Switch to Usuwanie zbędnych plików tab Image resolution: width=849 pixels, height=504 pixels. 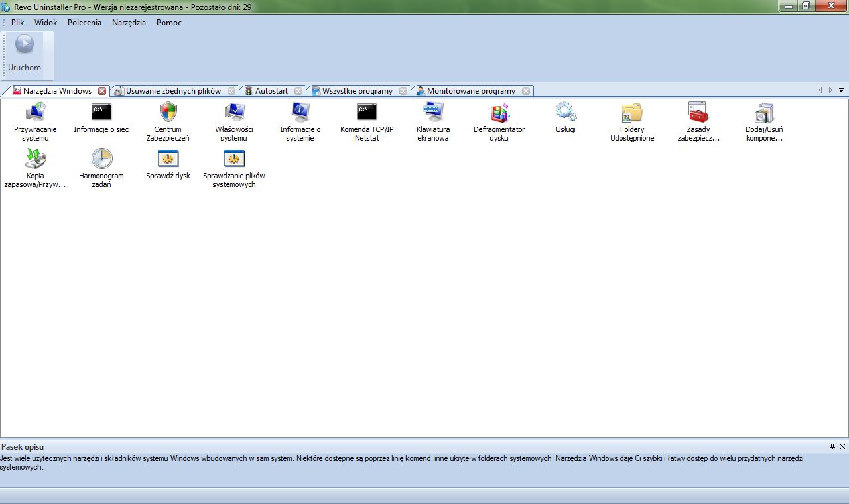[173, 91]
